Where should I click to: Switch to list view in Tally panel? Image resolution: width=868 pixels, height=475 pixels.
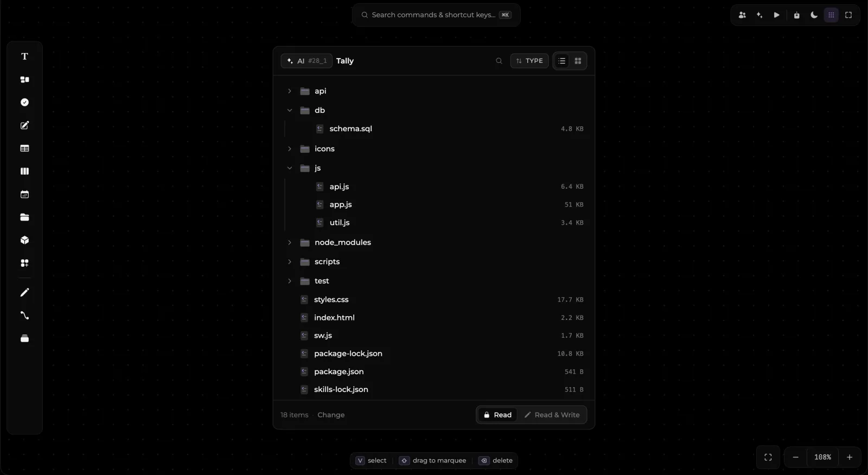[x=562, y=61]
